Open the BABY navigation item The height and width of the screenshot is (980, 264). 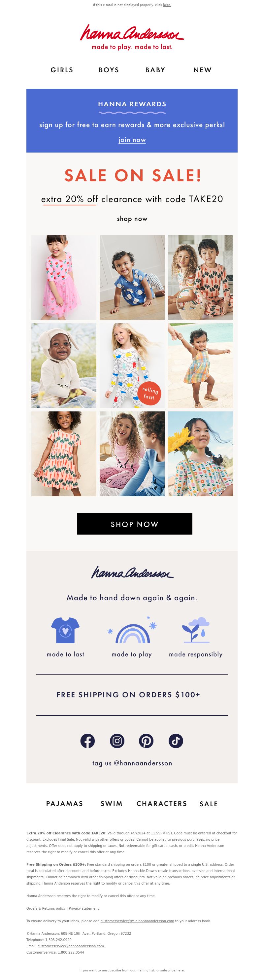point(155,70)
